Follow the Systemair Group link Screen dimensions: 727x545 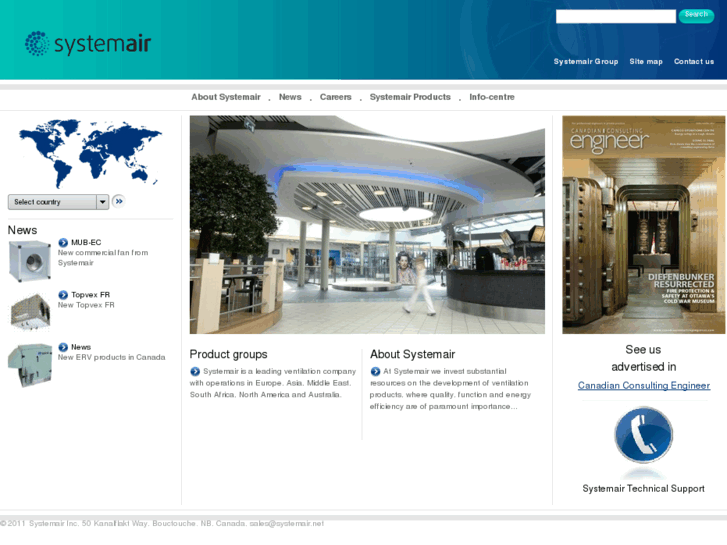(x=586, y=62)
